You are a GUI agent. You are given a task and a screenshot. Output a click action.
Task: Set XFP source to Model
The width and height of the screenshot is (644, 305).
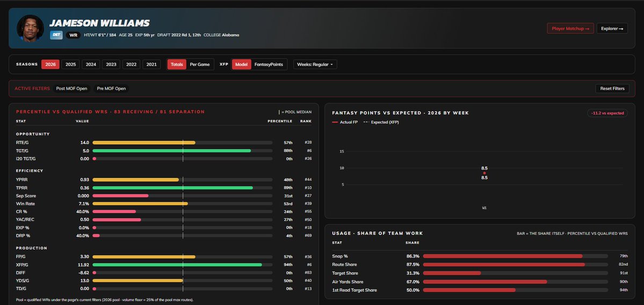242,65
